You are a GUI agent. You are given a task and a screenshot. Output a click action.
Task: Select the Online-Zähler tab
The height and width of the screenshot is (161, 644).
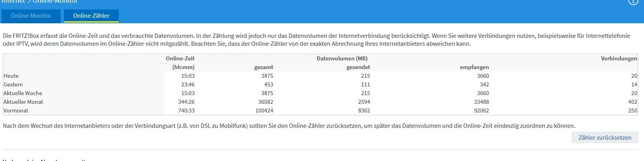coord(91,16)
